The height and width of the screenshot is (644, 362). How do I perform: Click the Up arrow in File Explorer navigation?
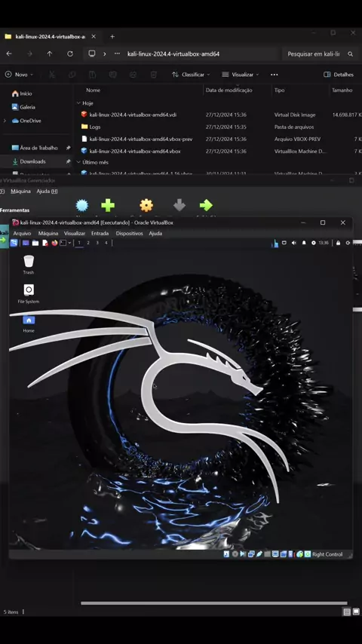(x=49, y=54)
